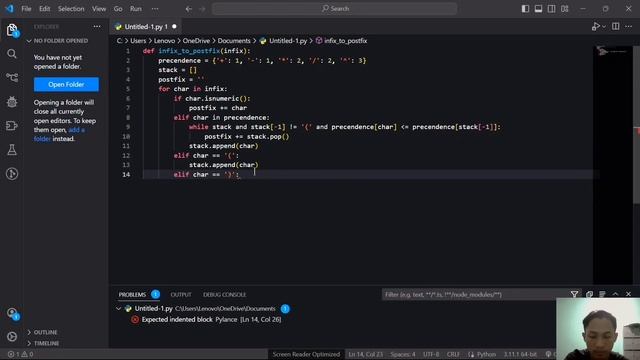This screenshot has height=360, width=640.
Task: Click CRLF line ending indicator
Action: point(453,354)
